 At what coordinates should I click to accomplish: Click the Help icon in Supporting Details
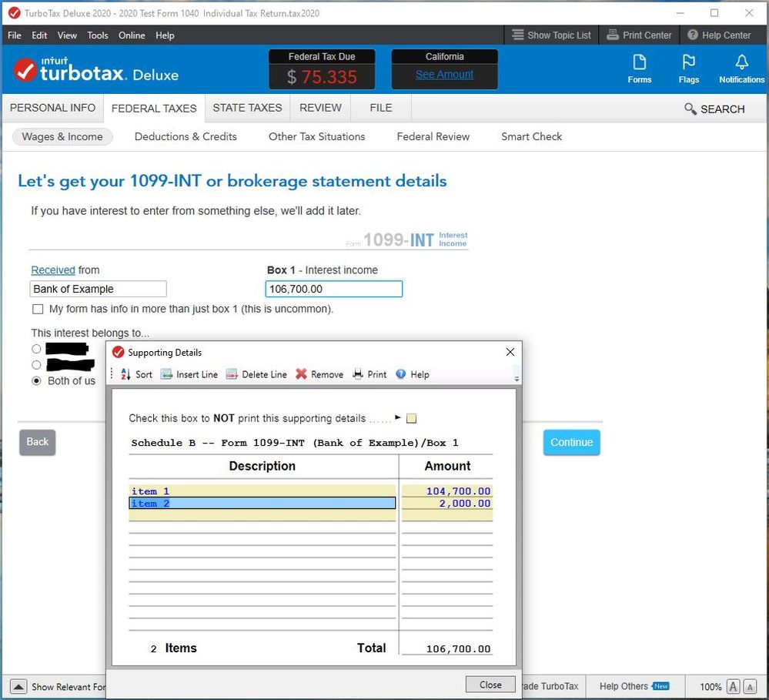[x=401, y=374]
